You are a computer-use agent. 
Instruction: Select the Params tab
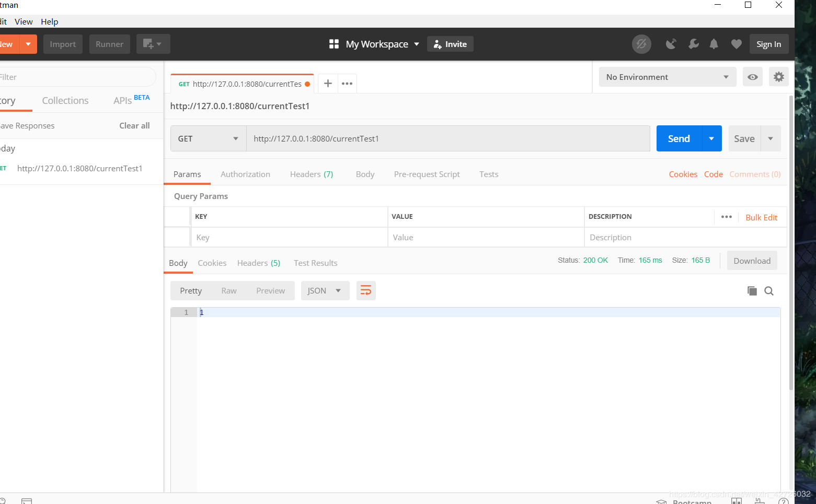187,174
